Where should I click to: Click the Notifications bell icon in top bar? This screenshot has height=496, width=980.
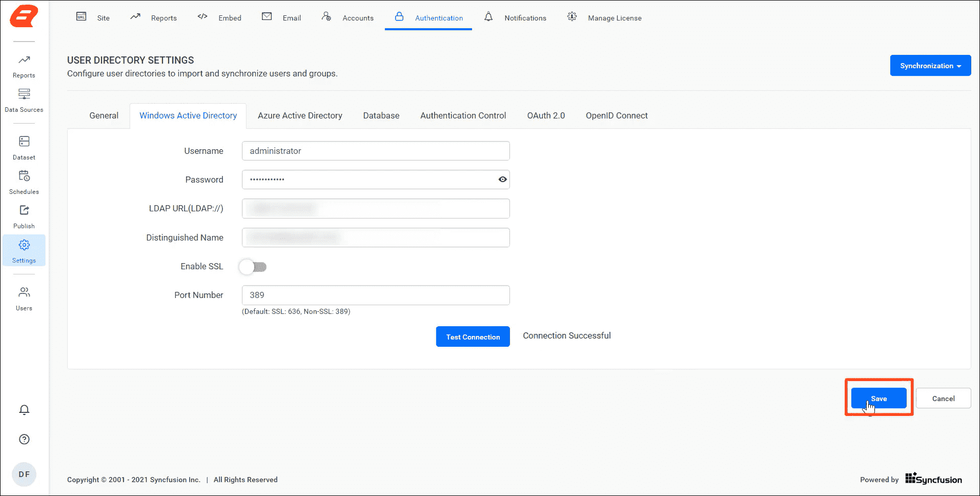coord(488,16)
